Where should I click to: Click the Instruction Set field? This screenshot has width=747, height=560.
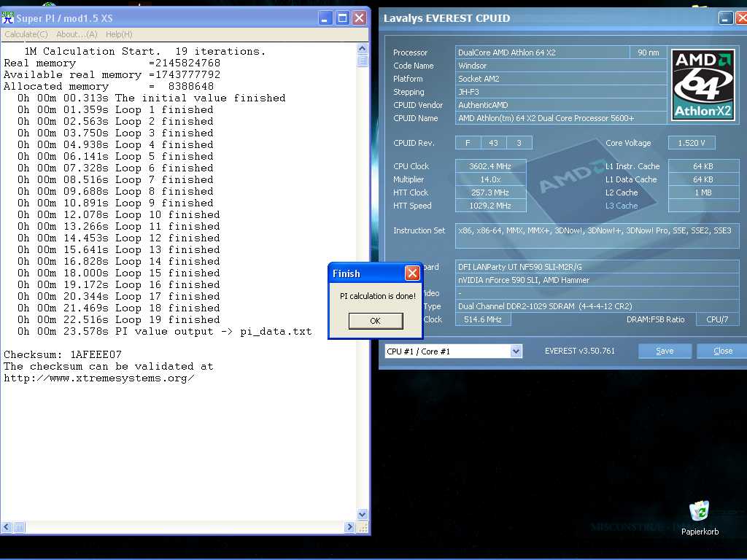coord(597,236)
